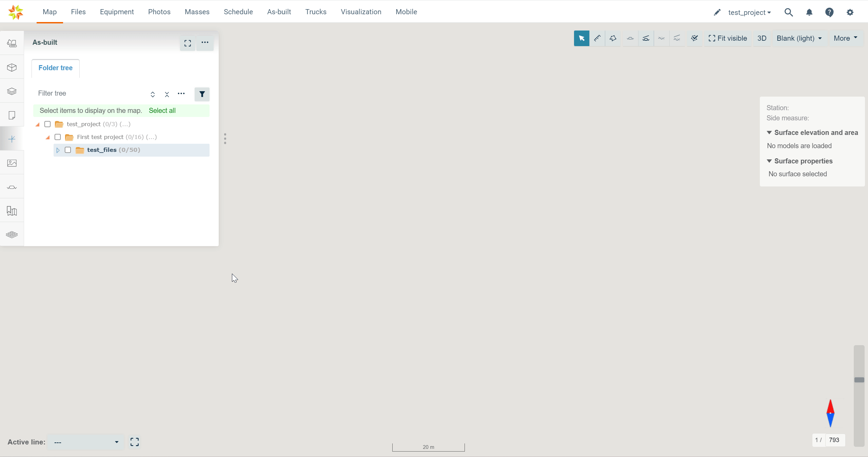Open the layers stack sidebar icon

(x=12, y=91)
